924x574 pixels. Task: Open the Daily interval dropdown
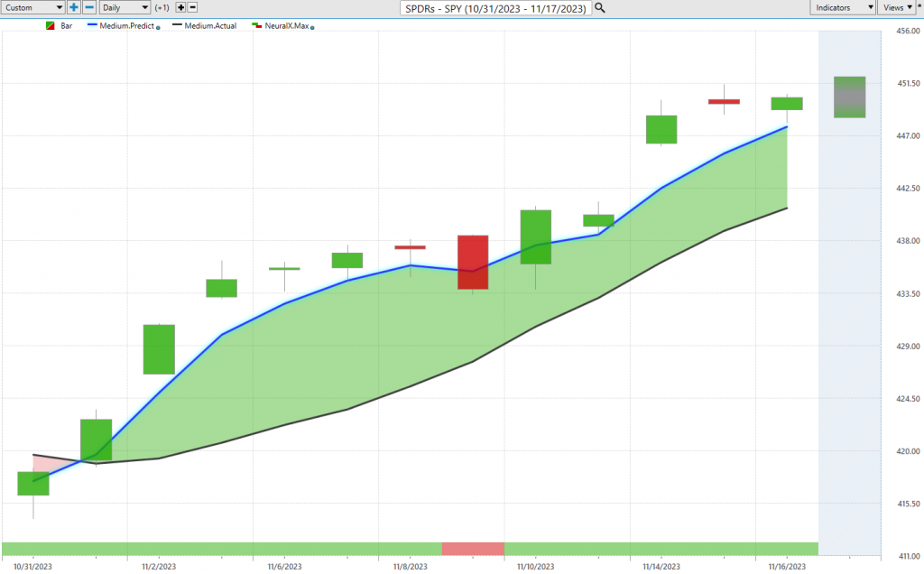[x=124, y=7]
